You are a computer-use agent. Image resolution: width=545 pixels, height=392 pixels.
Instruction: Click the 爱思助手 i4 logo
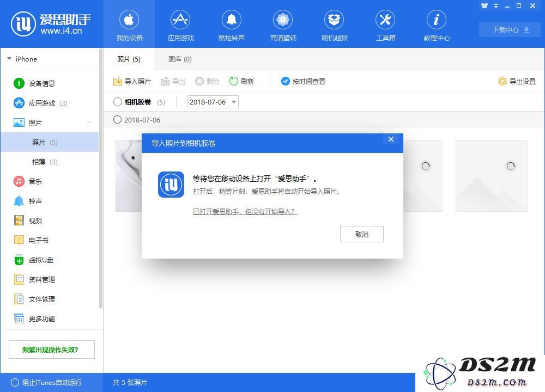[x=51, y=24]
